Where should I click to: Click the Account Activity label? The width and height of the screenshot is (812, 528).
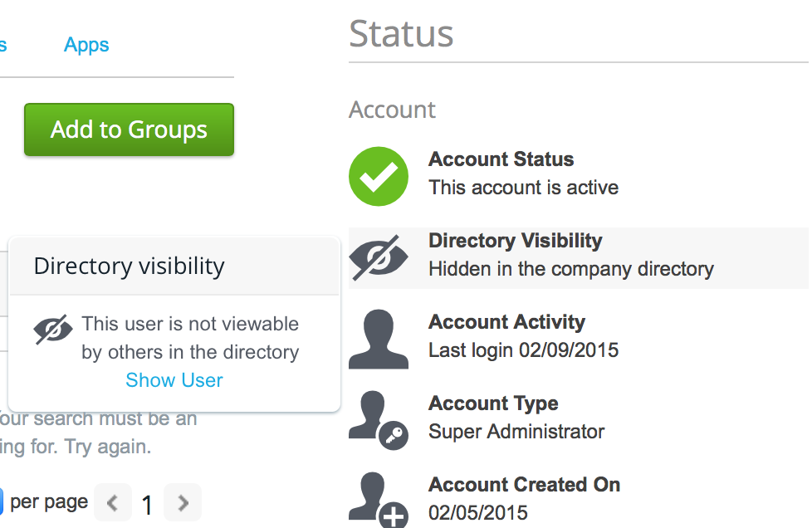[507, 322]
